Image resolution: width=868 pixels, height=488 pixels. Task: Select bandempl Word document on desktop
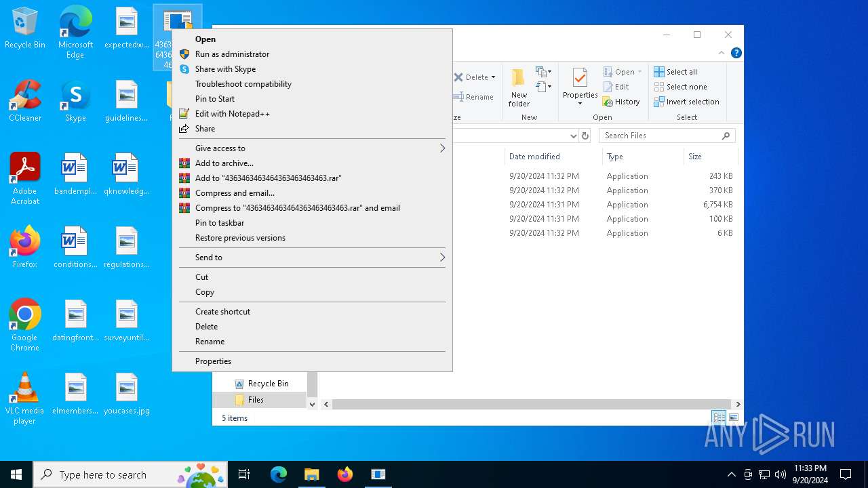pos(75,175)
